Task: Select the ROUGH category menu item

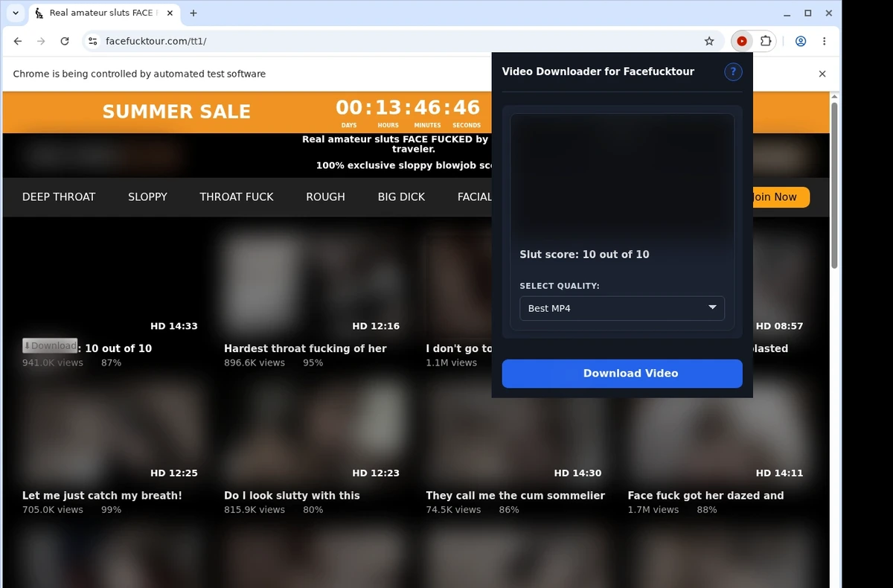Action: click(325, 196)
